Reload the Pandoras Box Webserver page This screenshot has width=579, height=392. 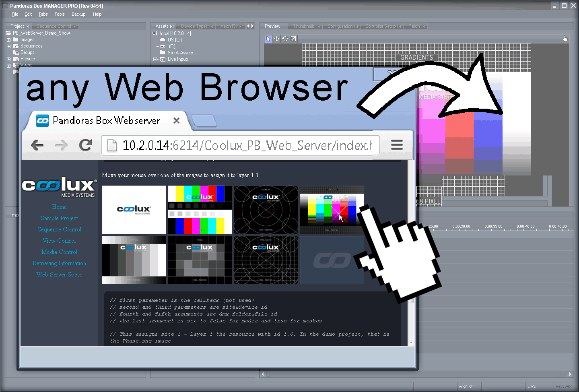(x=85, y=145)
